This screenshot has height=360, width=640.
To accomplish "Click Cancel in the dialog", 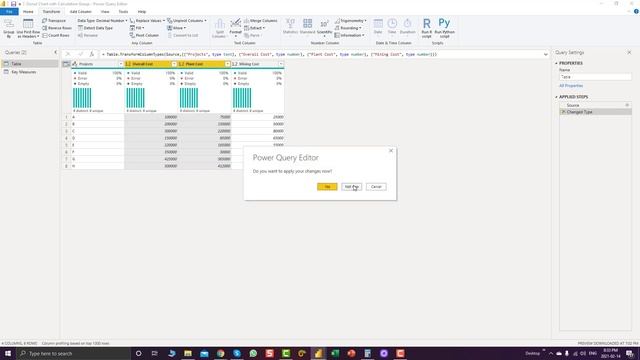I will pos(376,187).
